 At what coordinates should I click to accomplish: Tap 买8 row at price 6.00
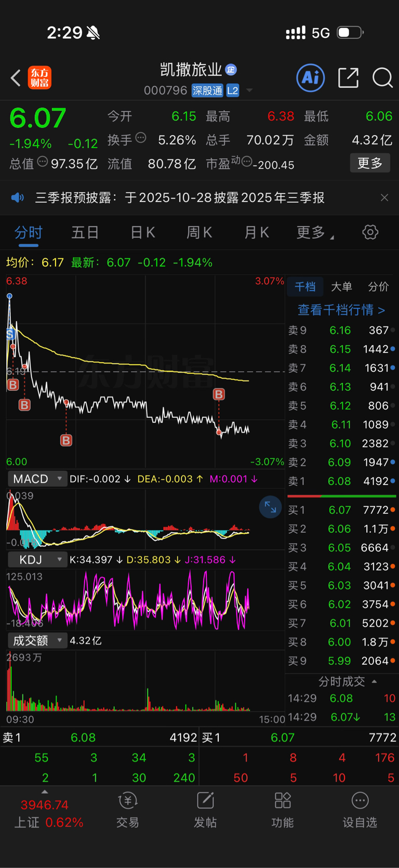click(x=341, y=642)
